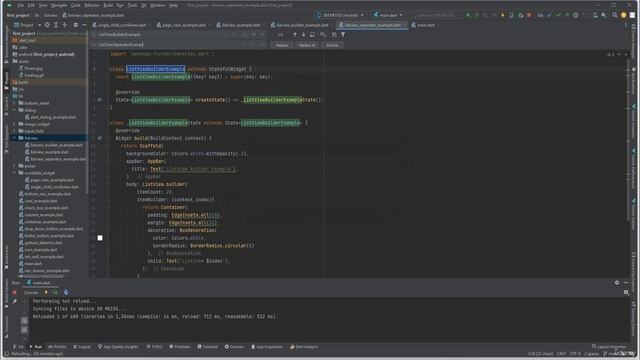Hide the Project panel with minus icon

point(84,25)
